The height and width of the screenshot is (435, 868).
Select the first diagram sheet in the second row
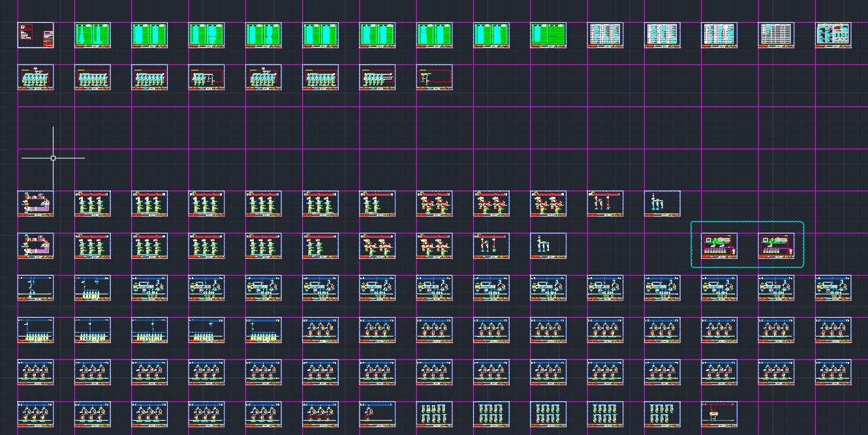(35, 77)
